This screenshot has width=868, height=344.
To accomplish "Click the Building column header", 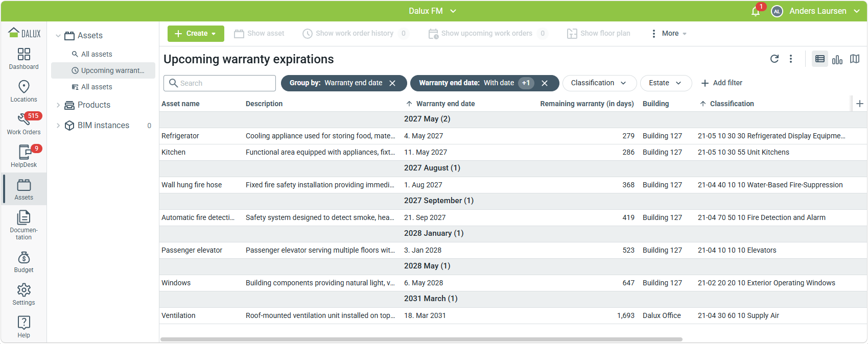I will [655, 104].
